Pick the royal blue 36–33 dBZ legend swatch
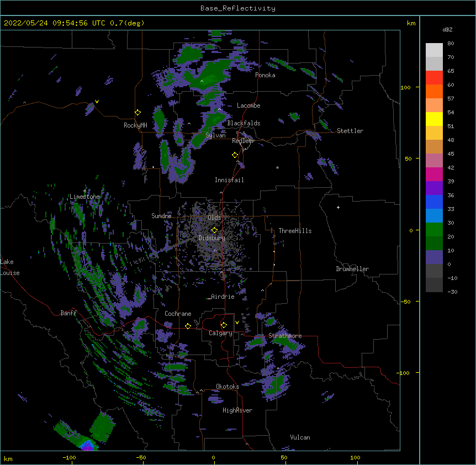 click(x=434, y=202)
